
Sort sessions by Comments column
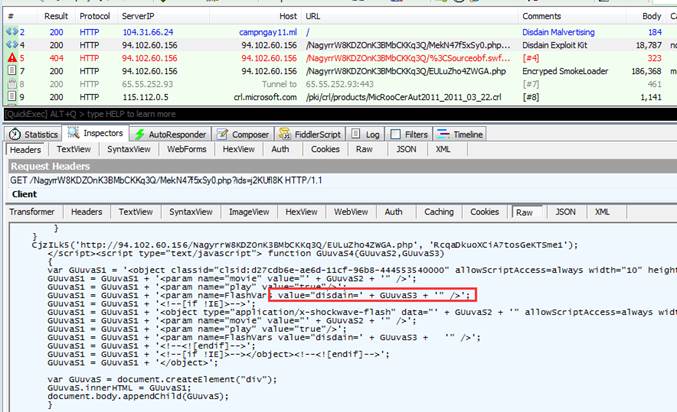(541, 16)
